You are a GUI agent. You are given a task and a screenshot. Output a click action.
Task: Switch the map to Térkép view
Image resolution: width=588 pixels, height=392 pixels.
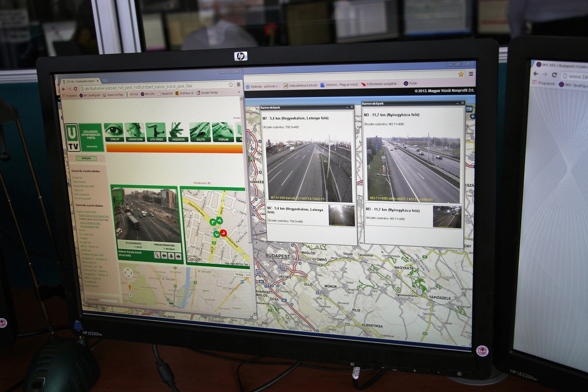click(x=239, y=275)
